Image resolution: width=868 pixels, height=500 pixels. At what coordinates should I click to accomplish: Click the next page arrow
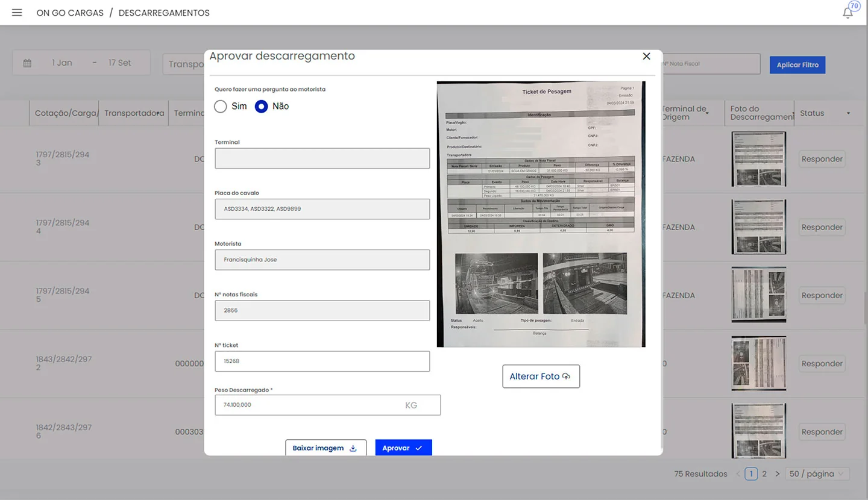tap(778, 474)
